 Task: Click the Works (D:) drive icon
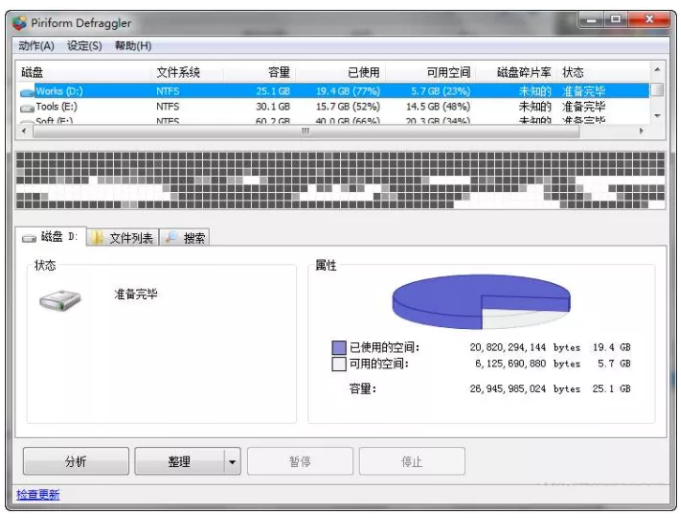pyautogui.click(x=27, y=91)
